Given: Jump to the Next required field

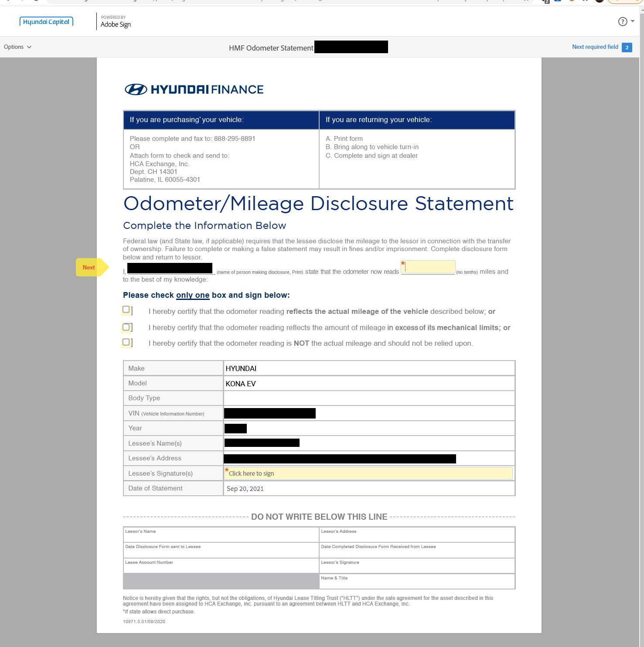Looking at the screenshot, I should pos(595,47).
